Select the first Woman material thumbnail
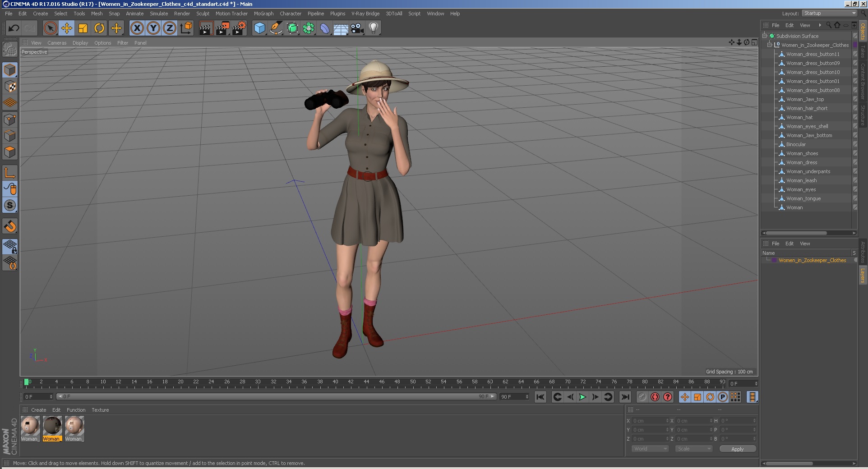Viewport: 868px width, 469px height. (x=30, y=428)
